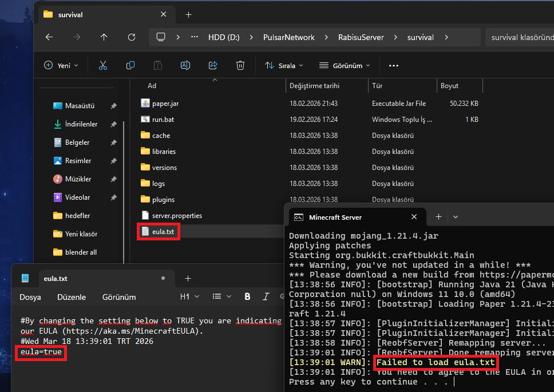Open Masaüstü in the sidebar
554x392 pixels.
tap(80, 106)
